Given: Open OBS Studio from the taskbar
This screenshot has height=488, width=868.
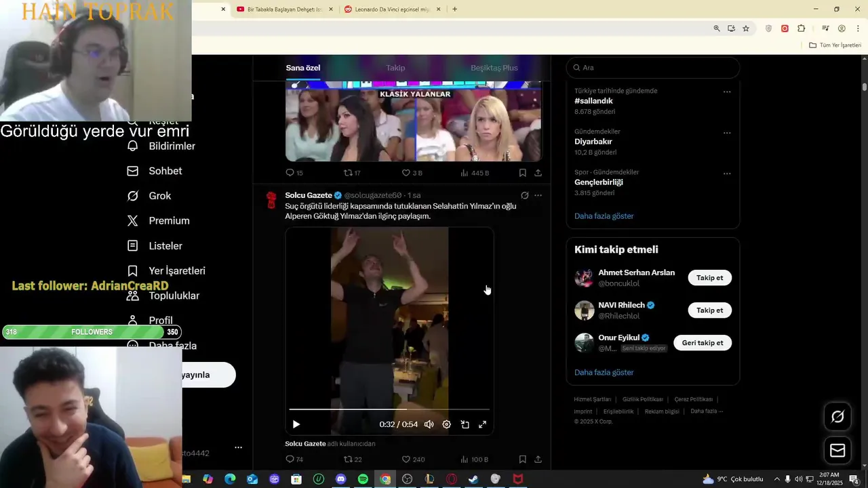Looking at the screenshot, I should tap(407, 479).
